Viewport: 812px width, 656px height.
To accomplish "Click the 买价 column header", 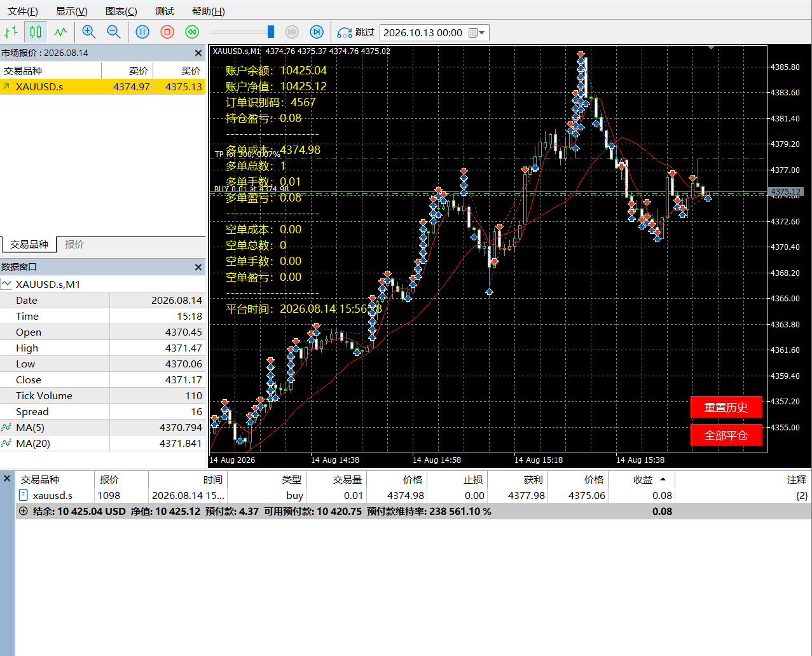I will (179, 71).
